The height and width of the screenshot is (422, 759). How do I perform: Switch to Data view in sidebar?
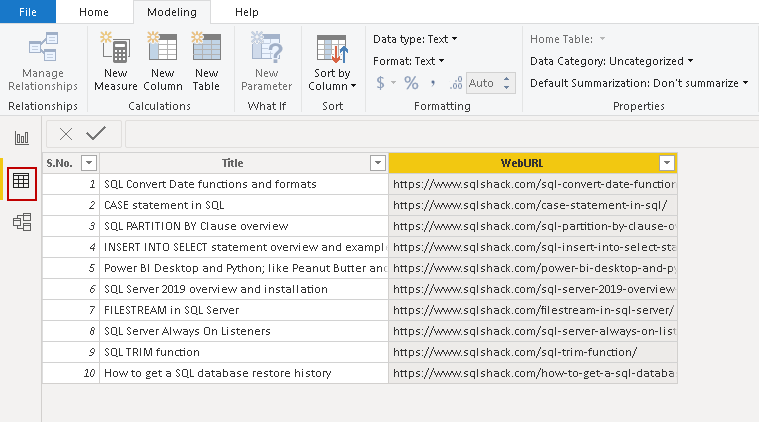pos(21,182)
